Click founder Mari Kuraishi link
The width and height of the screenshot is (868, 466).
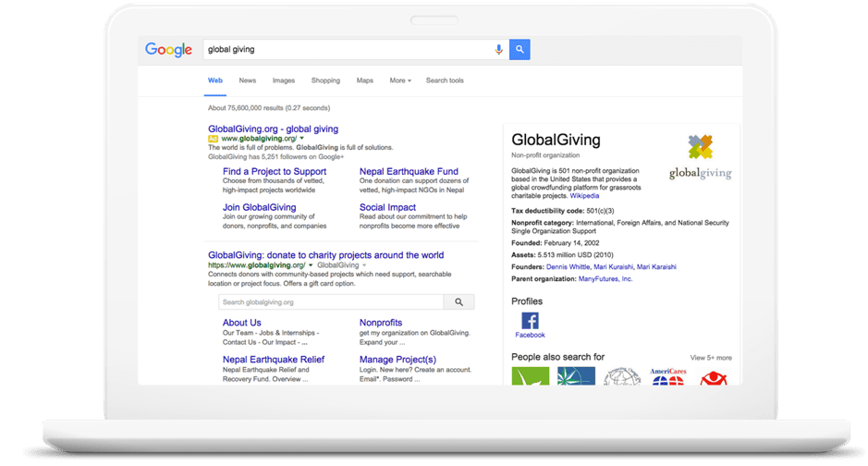[613, 267]
